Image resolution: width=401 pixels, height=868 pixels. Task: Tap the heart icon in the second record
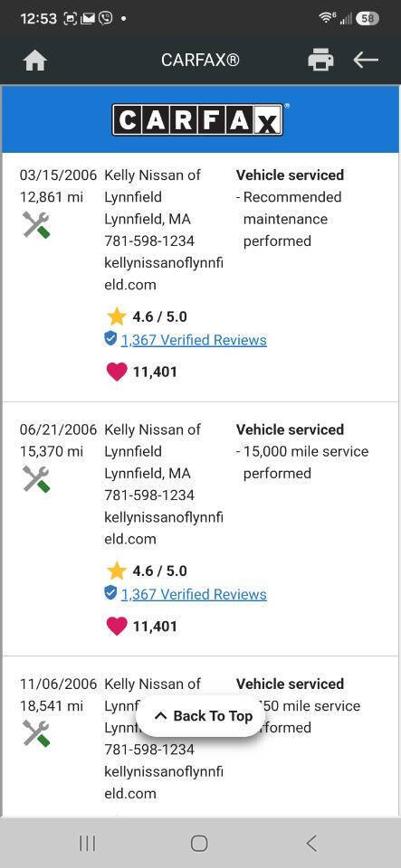tap(116, 626)
